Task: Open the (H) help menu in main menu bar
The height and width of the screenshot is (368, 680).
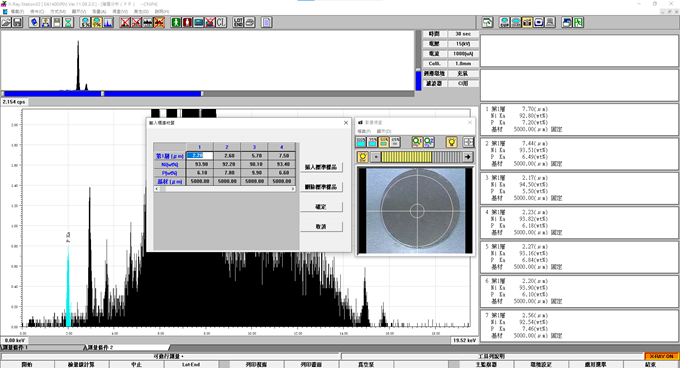Action: pyautogui.click(x=162, y=11)
